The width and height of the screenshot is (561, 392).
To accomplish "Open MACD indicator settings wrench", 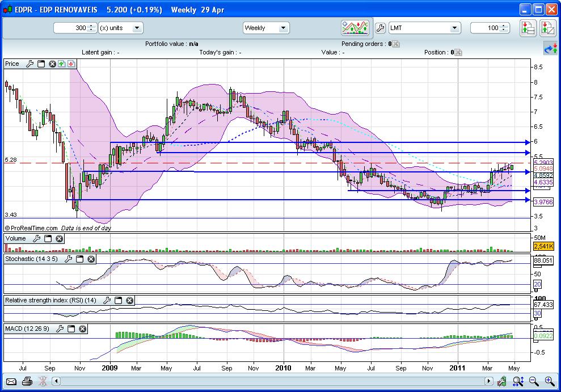I will tap(60, 328).
